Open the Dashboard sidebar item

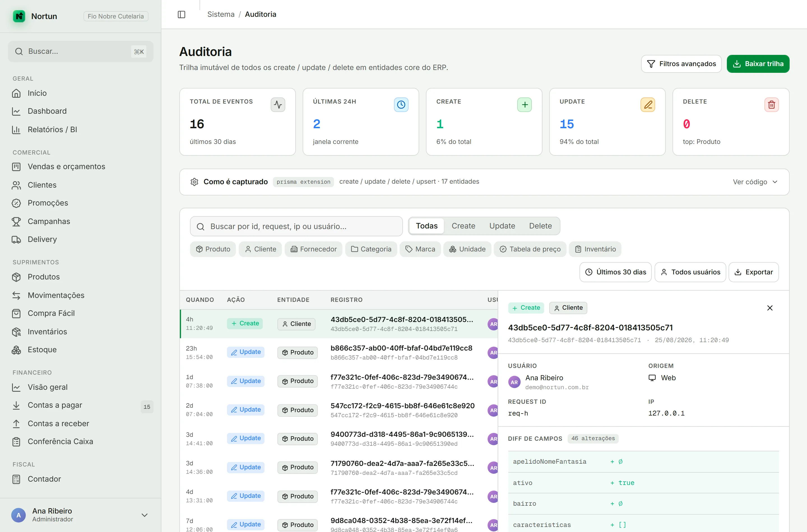tap(80, 111)
